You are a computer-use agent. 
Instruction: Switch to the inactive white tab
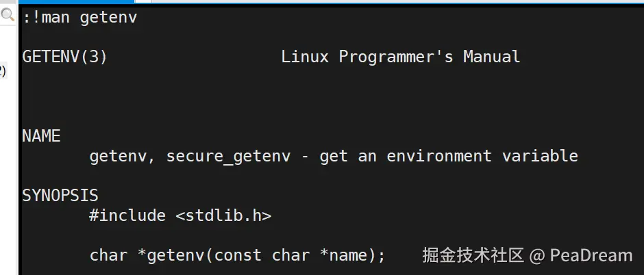143,1
